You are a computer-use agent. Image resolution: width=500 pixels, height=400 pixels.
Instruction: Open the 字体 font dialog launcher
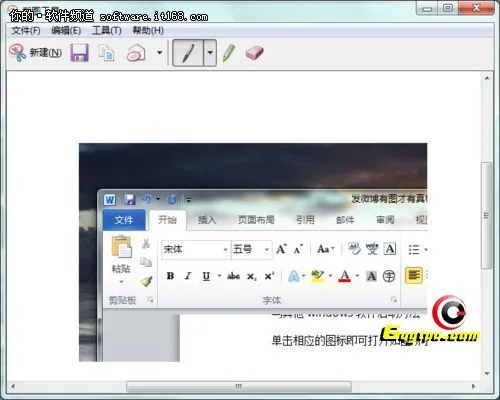coord(394,300)
